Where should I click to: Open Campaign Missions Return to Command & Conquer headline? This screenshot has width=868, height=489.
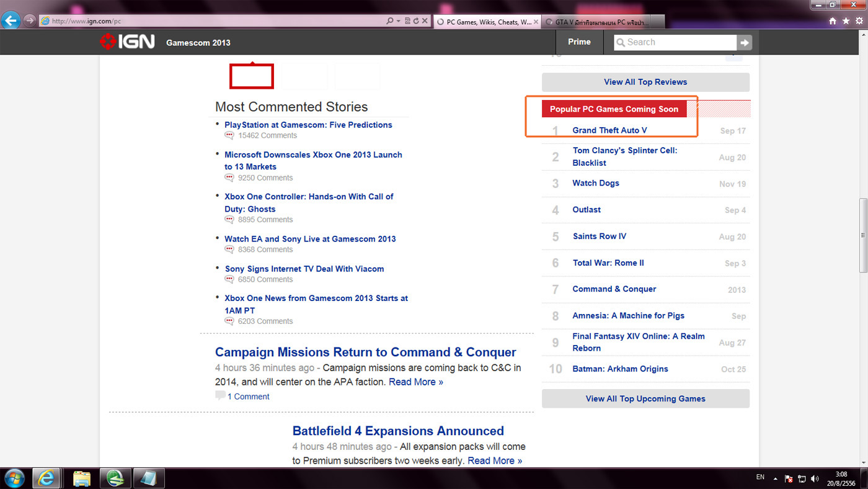pyautogui.click(x=366, y=352)
